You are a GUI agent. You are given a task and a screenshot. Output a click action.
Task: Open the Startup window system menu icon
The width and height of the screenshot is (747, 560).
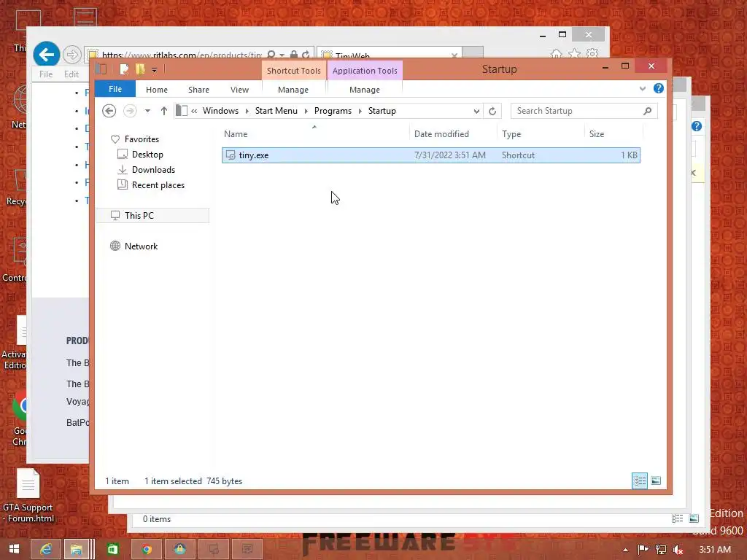tap(101, 69)
